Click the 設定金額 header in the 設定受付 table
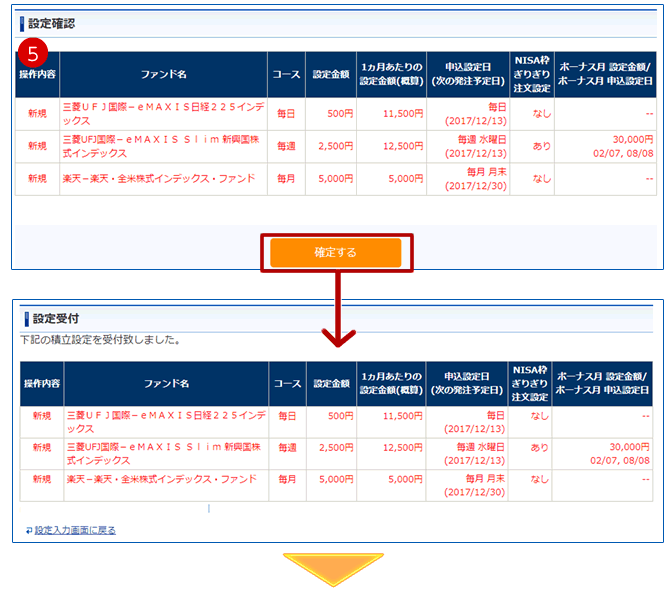The height and width of the screenshot is (591, 668). click(331, 383)
